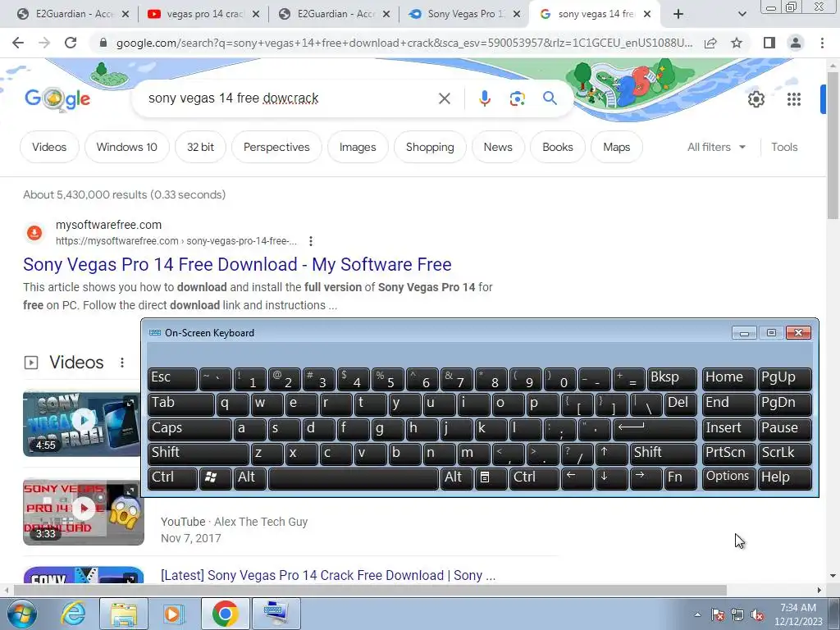Toggle left Shift key on On-Screen Keyboard
The image size is (840, 630).
[198, 454]
